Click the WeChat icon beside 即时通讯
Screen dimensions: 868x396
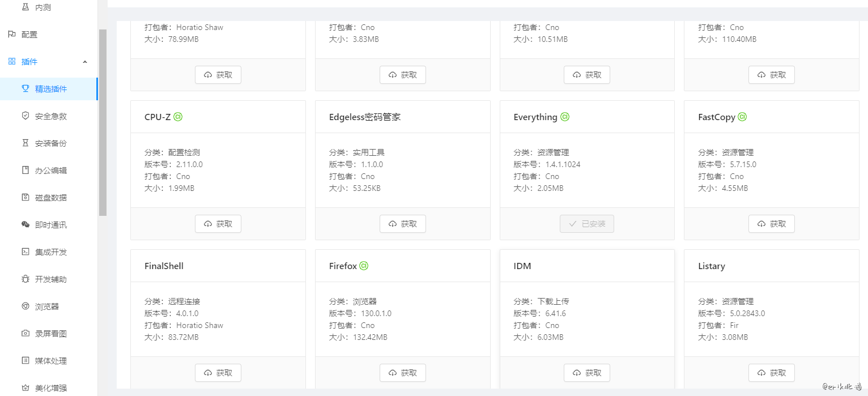(x=25, y=224)
